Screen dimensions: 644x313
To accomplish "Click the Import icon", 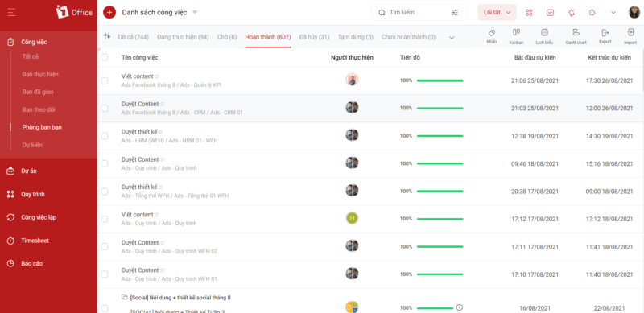I will point(630,32).
